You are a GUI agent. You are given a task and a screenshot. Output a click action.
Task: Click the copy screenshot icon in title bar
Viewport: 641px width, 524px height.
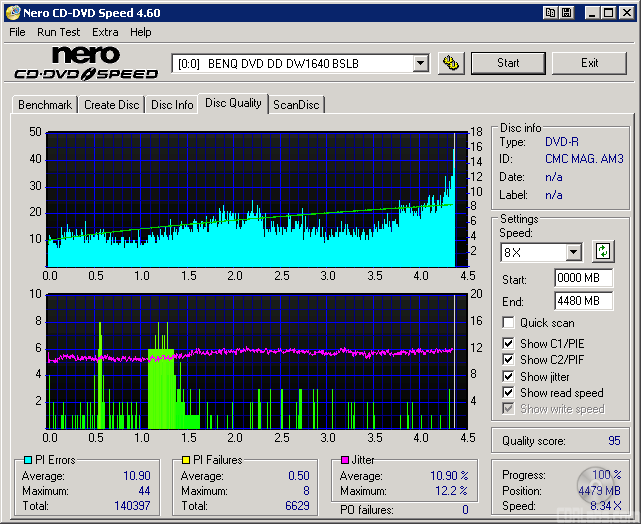pos(551,13)
